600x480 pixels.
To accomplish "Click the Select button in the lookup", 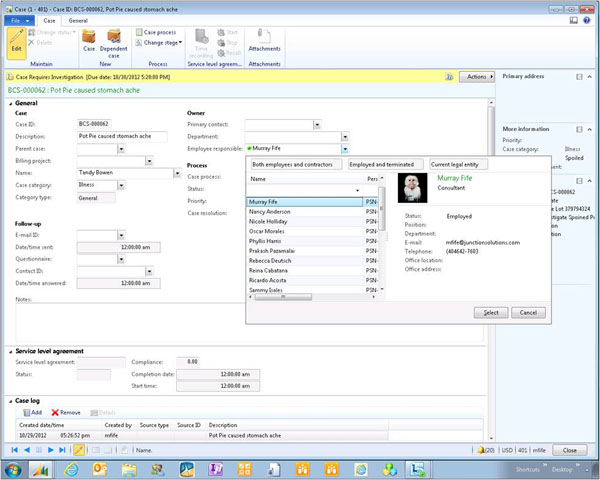I will pyautogui.click(x=491, y=312).
